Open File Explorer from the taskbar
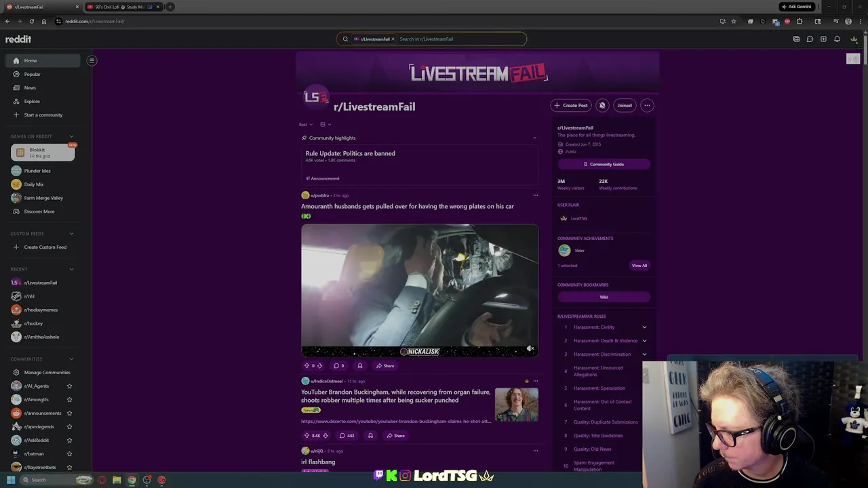 (x=117, y=480)
